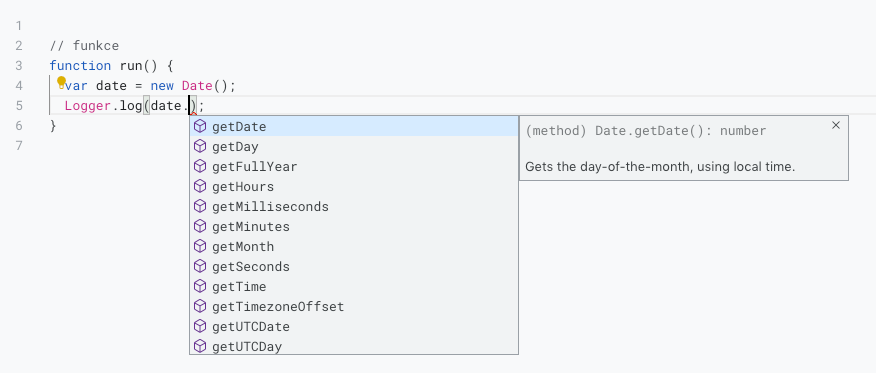Pick the getFullYear method suggestion
The image size is (876, 373).
click(354, 166)
